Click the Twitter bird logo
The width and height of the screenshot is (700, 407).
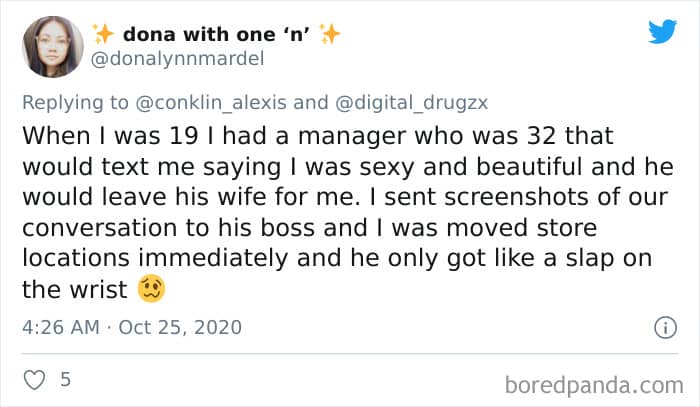[x=662, y=32]
